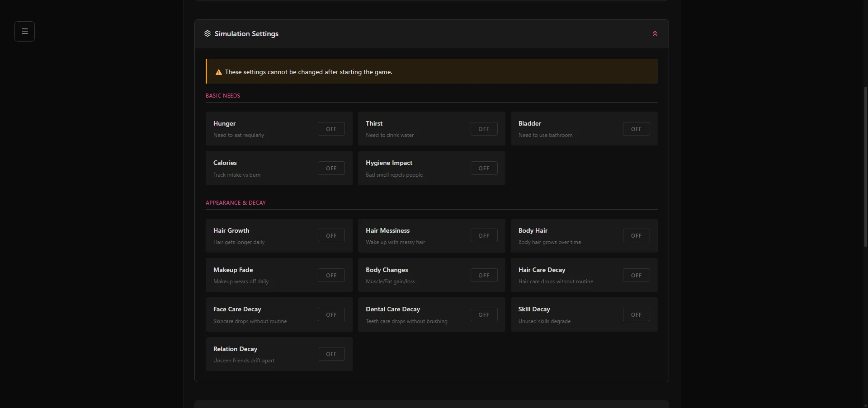This screenshot has height=408, width=868.
Task: Toggle the Hunger setting on
Action: [331, 129]
